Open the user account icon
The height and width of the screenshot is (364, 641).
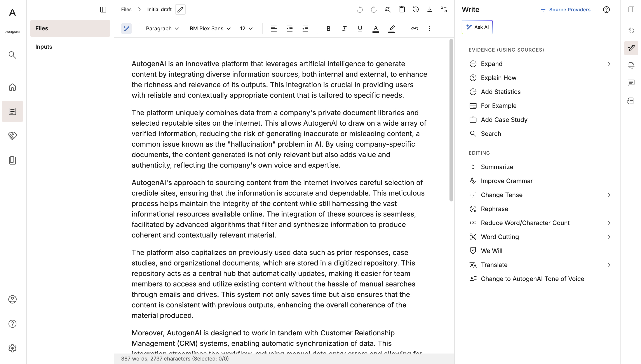pos(12,299)
